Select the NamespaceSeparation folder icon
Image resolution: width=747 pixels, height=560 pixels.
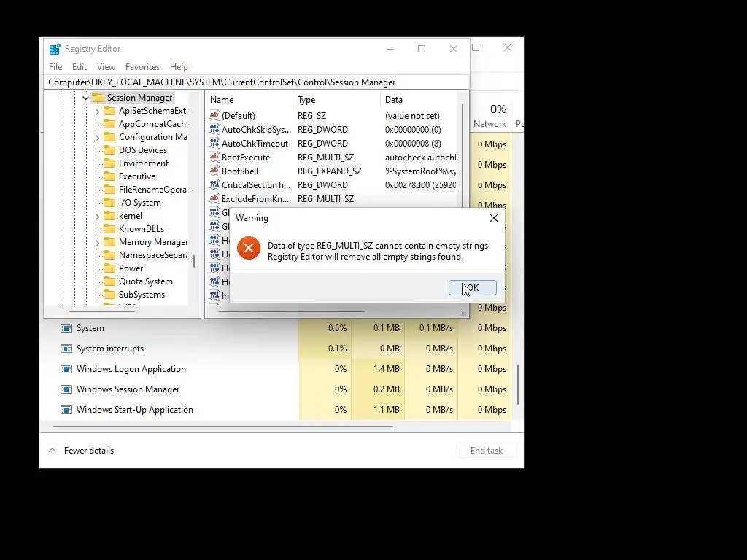109,255
